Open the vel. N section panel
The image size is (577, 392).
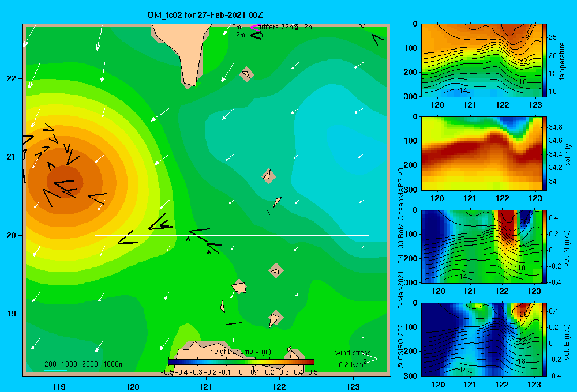click(482, 246)
